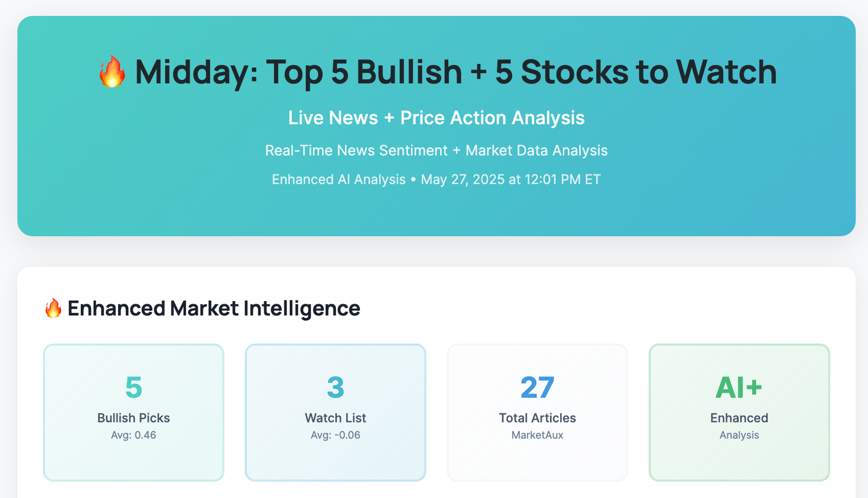Select the Total Articles card

tap(537, 412)
